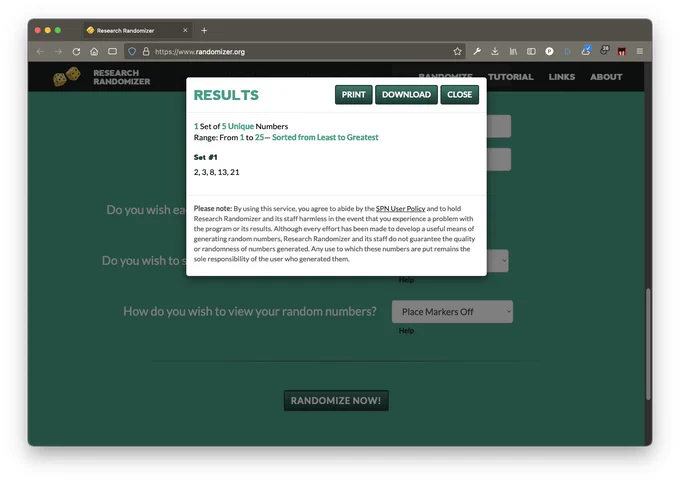Click the Set #1 heading
The image size is (680, 483).
click(x=206, y=157)
